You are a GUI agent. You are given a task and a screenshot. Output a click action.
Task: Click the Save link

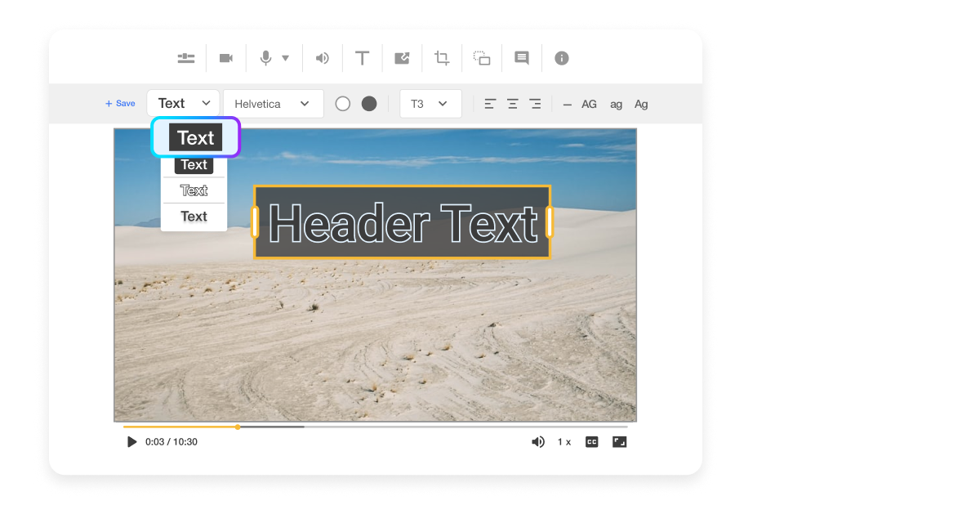click(x=120, y=103)
